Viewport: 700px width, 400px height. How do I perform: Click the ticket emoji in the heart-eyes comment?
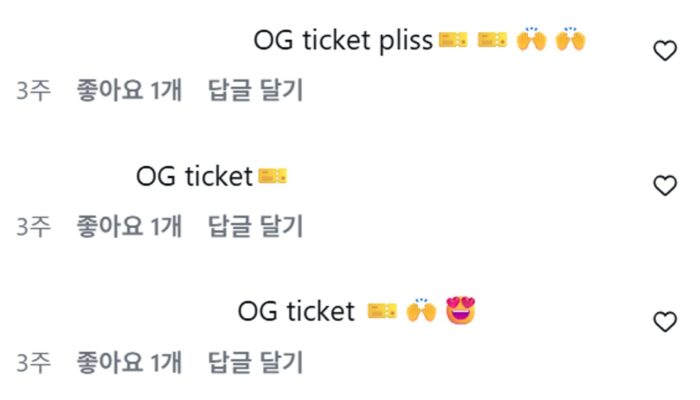coord(382,312)
